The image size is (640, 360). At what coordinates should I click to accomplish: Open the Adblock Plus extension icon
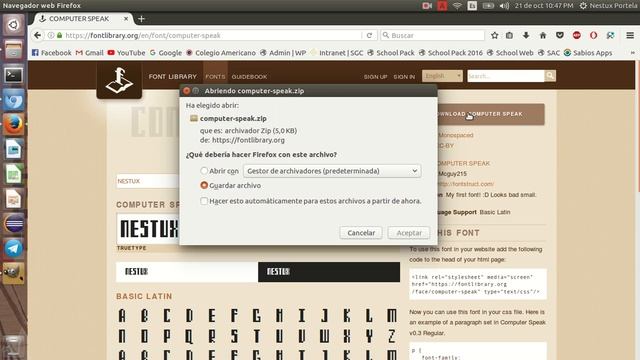pyautogui.click(x=576, y=36)
